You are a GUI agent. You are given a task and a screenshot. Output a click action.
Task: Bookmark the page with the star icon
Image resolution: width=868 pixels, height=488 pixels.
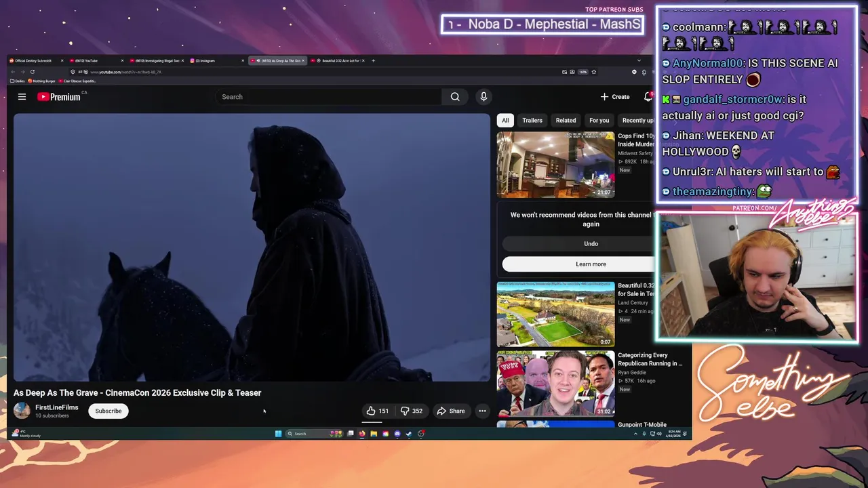click(x=594, y=72)
